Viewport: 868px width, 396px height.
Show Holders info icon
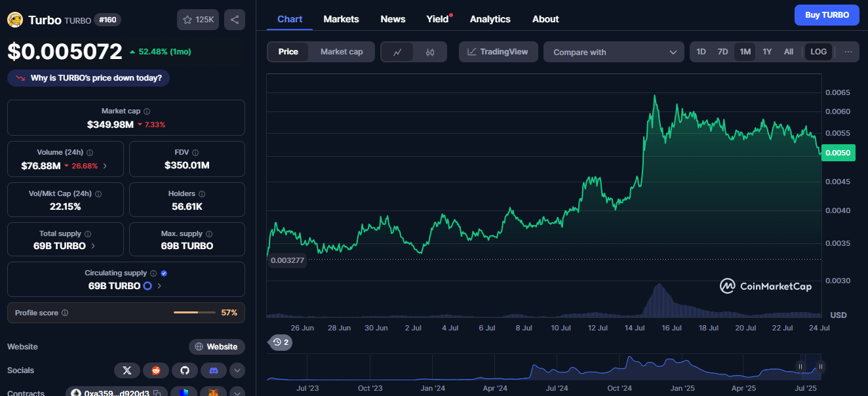tap(202, 194)
